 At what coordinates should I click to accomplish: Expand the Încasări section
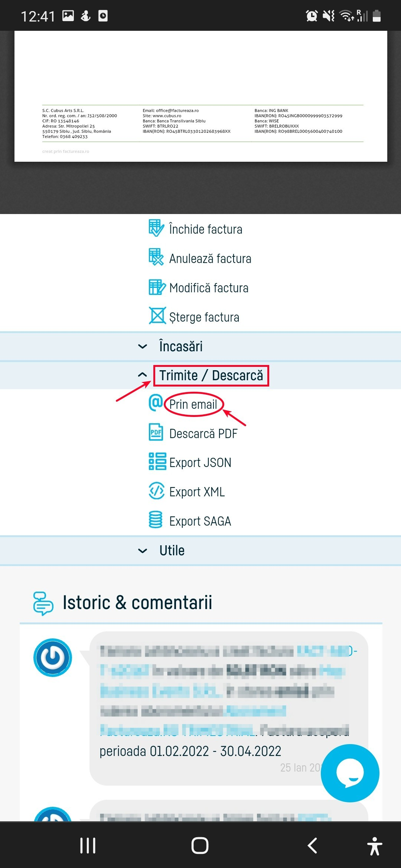180,346
